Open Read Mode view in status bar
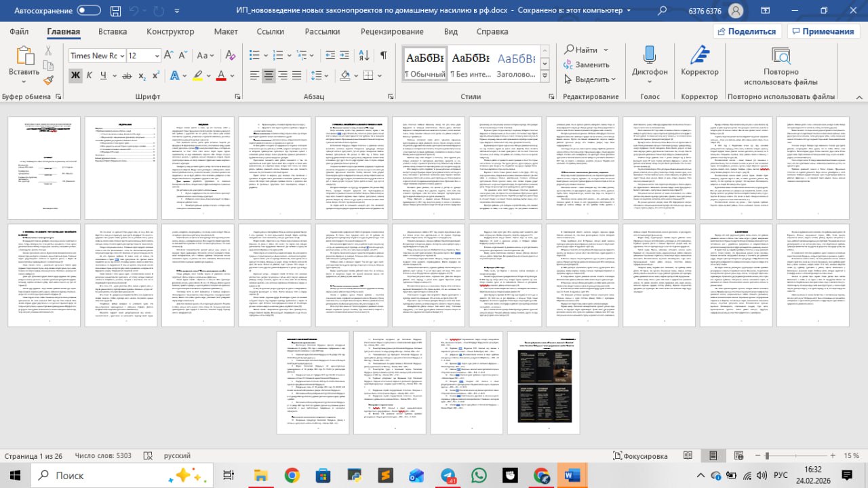Image resolution: width=868 pixels, height=488 pixels. click(688, 455)
